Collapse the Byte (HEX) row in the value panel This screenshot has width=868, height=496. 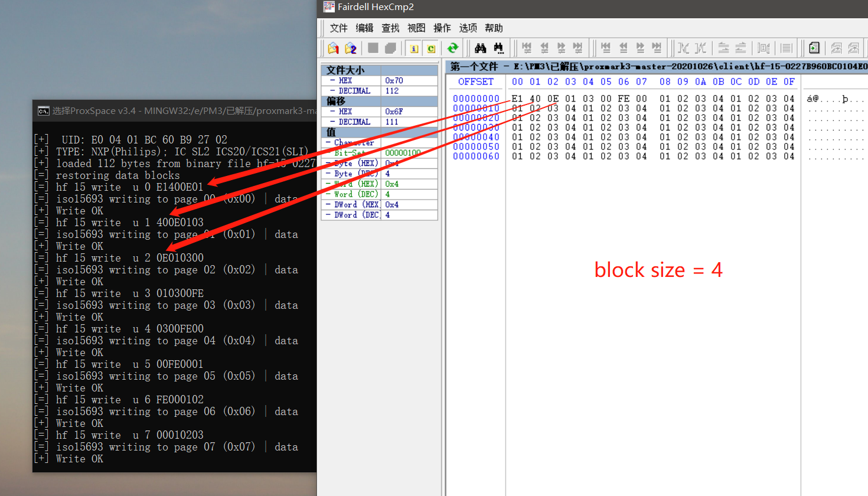click(329, 163)
